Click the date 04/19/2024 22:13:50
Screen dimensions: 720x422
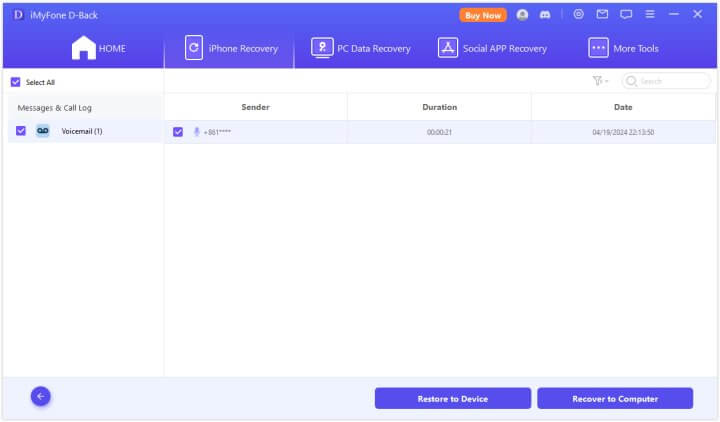pyautogui.click(x=623, y=132)
